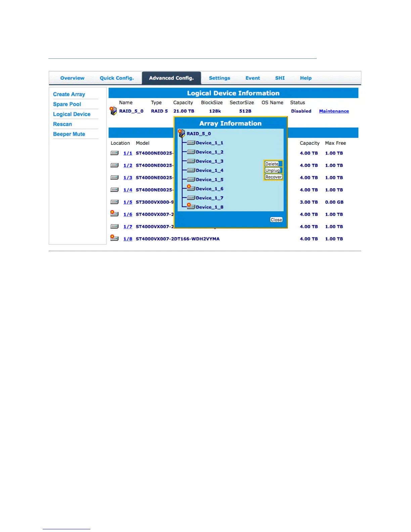Click the drive icon for location 1/2

click(x=115, y=165)
